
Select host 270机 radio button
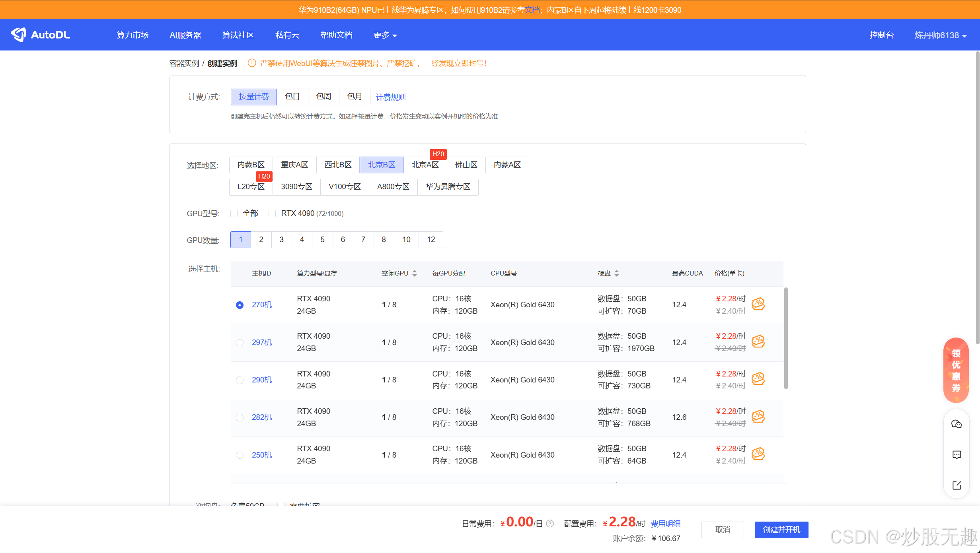(x=240, y=305)
